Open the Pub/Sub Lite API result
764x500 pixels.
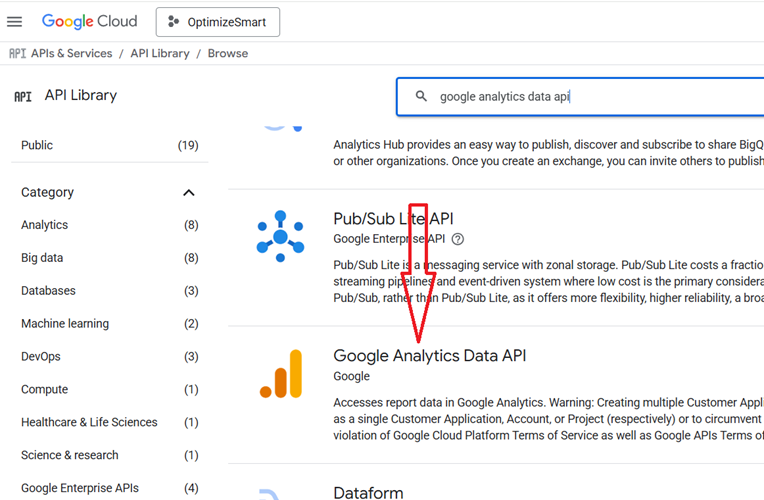393,219
